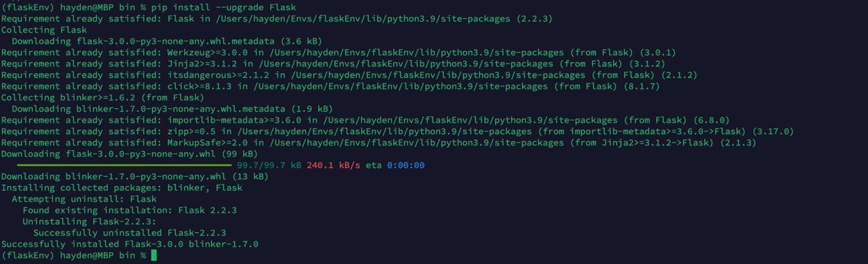Click 'Successfully uninstalled Flask-2.2.3' message
Viewport: 868px width, 264px height.
click(x=130, y=233)
